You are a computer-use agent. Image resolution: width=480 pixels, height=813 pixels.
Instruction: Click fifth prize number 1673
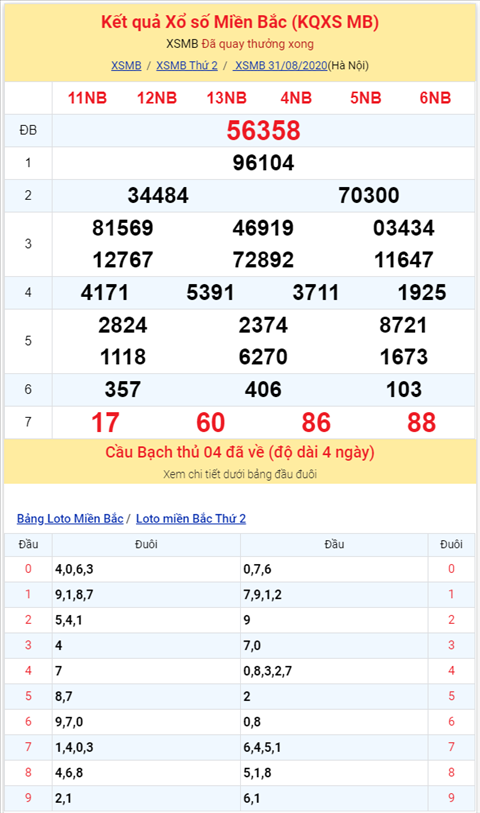[x=404, y=357]
